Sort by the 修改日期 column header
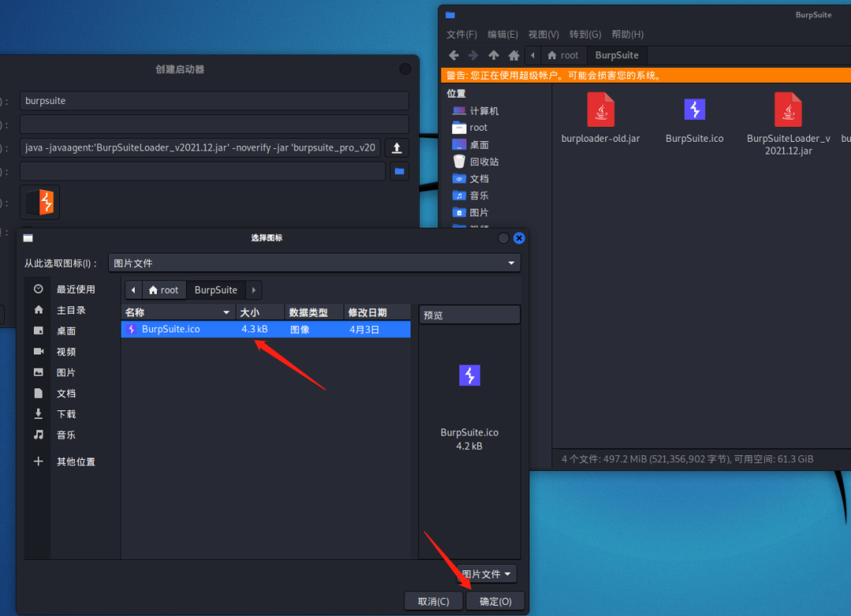The height and width of the screenshot is (616, 851). coord(377,312)
